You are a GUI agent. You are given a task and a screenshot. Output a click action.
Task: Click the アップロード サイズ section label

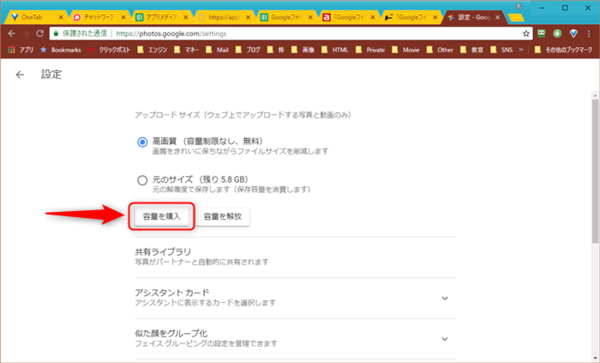[x=243, y=115]
